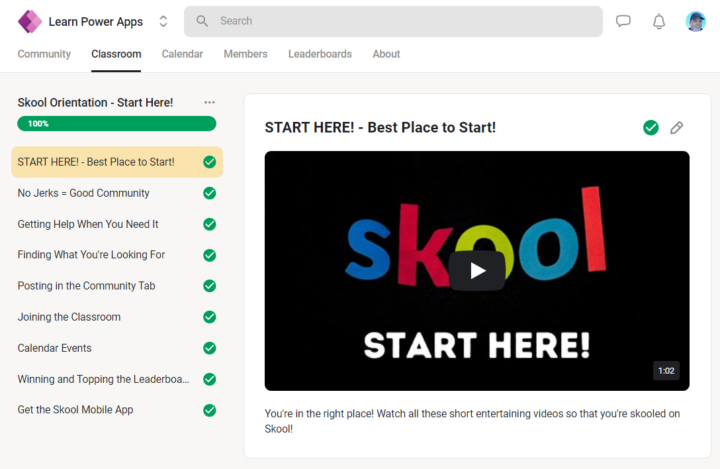Viewport: 720px width, 469px height.
Task: Open the No Jerks = Good Community lesson
Action: (117, 193)
